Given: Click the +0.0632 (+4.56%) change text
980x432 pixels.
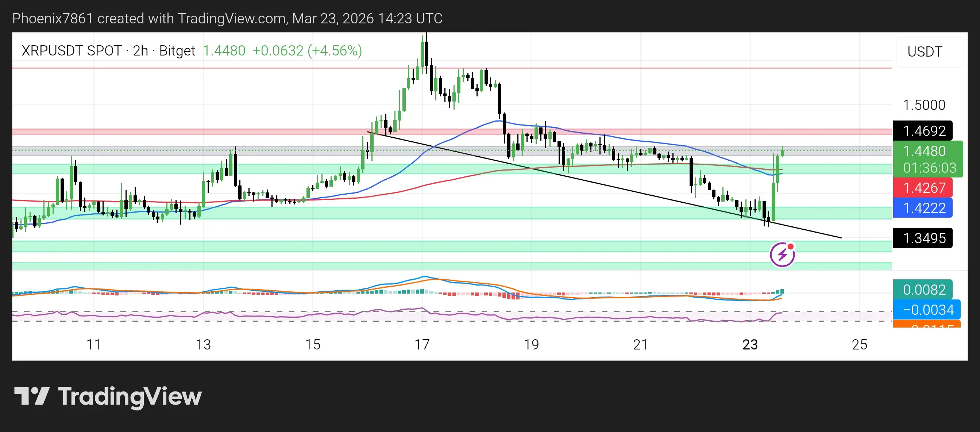Looking at the screenshot, I should pyautogui.click(x=307, y=51).
